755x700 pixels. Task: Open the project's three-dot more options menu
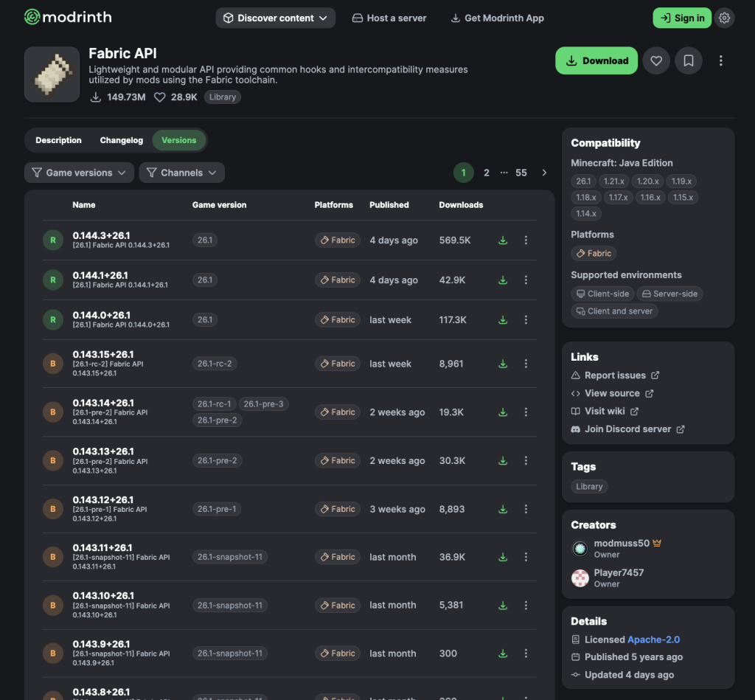tap(720, 60)
